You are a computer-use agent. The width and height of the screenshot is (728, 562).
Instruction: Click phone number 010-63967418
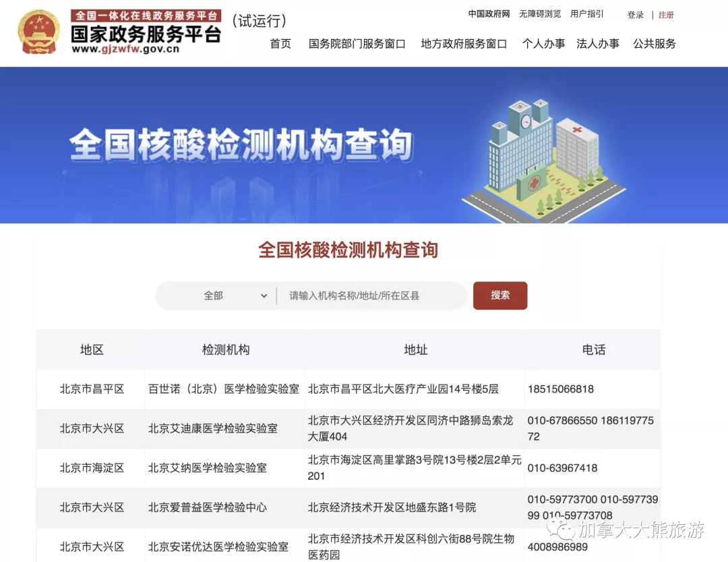562,468
